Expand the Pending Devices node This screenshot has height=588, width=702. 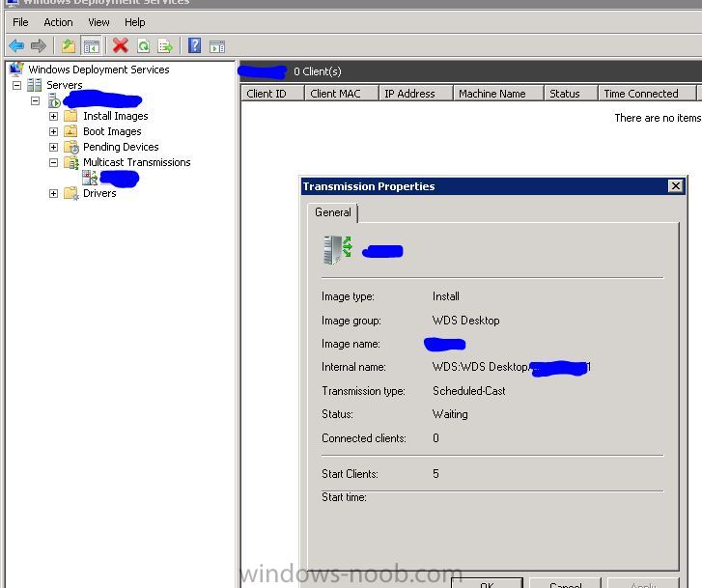(x=53, y=147)
